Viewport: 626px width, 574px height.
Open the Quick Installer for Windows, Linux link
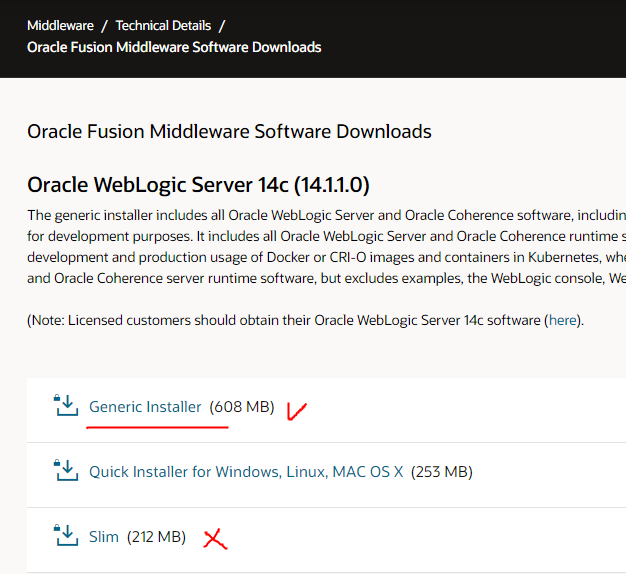[x=246, y=472]
